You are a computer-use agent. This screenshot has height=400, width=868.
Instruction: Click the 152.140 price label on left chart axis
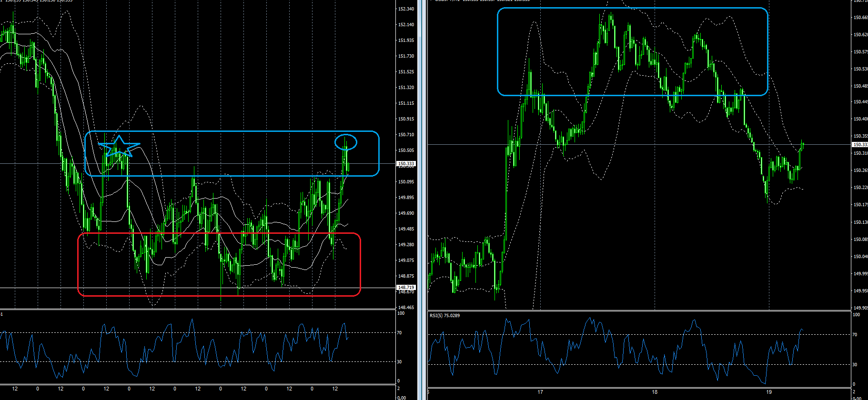(x=406, y=25)
